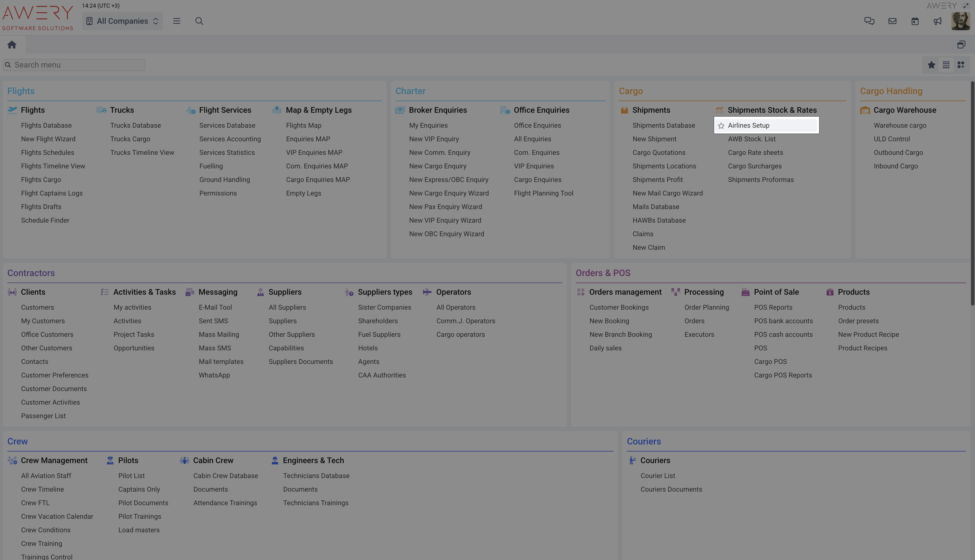Click the windows stack icon at right
Screen dimensions: 975x560
pyautogui.click(x=961, y=45)
